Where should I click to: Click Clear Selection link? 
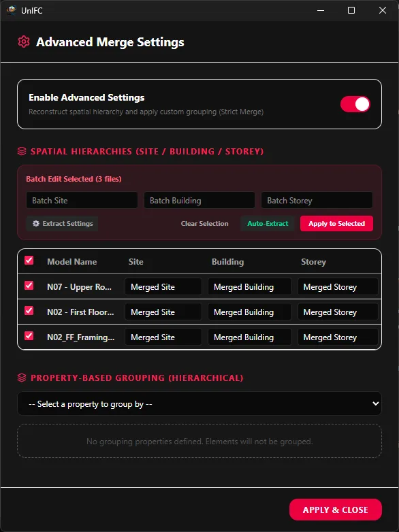coord(204,224)
